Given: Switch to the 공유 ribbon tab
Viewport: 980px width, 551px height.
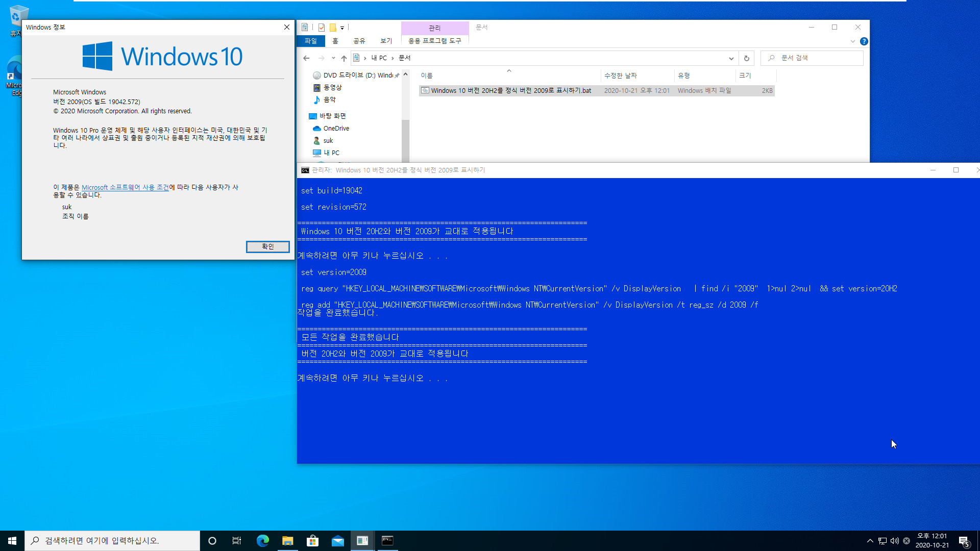Looking at the screenshot, I should [x=359, y=41].
